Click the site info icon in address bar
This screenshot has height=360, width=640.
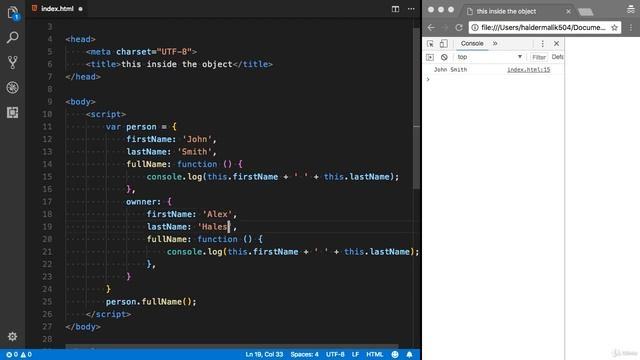[x=474, y=27]
